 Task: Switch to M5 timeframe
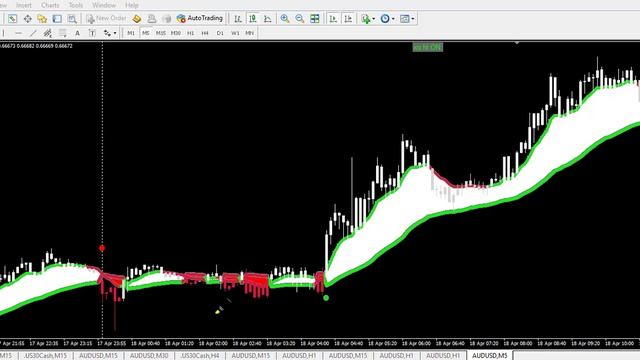[x=146, y=33]
